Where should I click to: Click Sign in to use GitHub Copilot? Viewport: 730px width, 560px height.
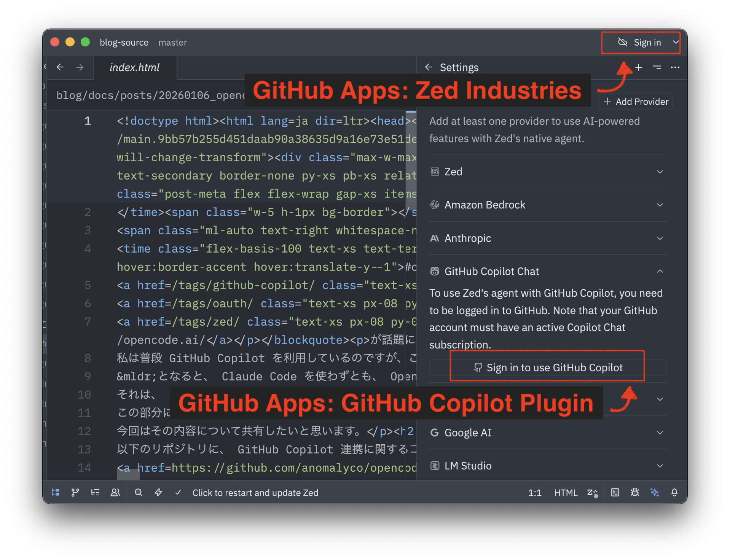point(548,367)
